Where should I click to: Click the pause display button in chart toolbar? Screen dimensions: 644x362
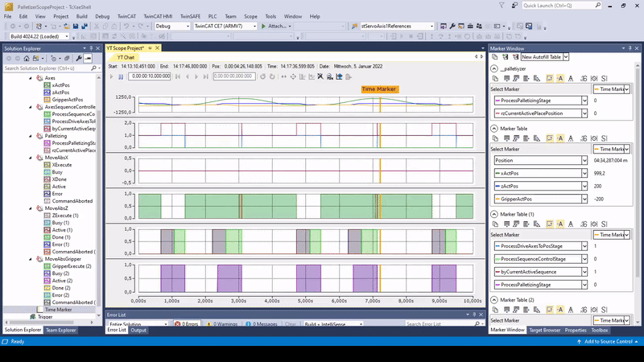[x=121, y=76]
